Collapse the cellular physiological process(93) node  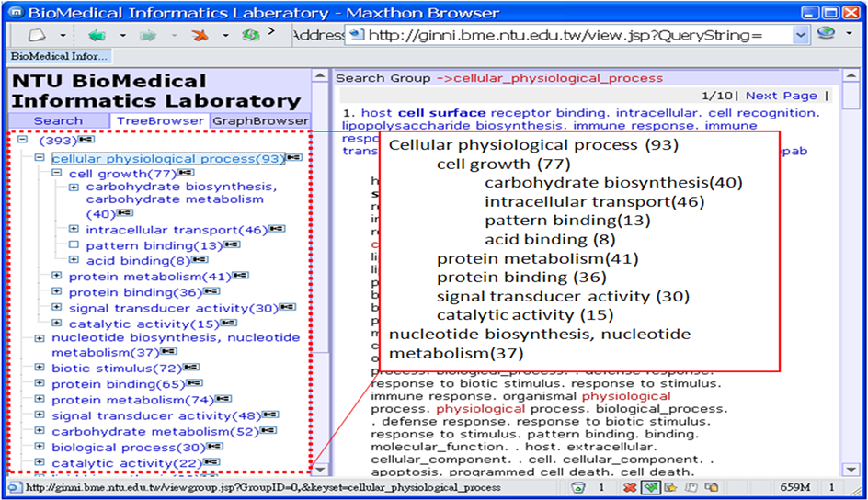click(40, 158)
